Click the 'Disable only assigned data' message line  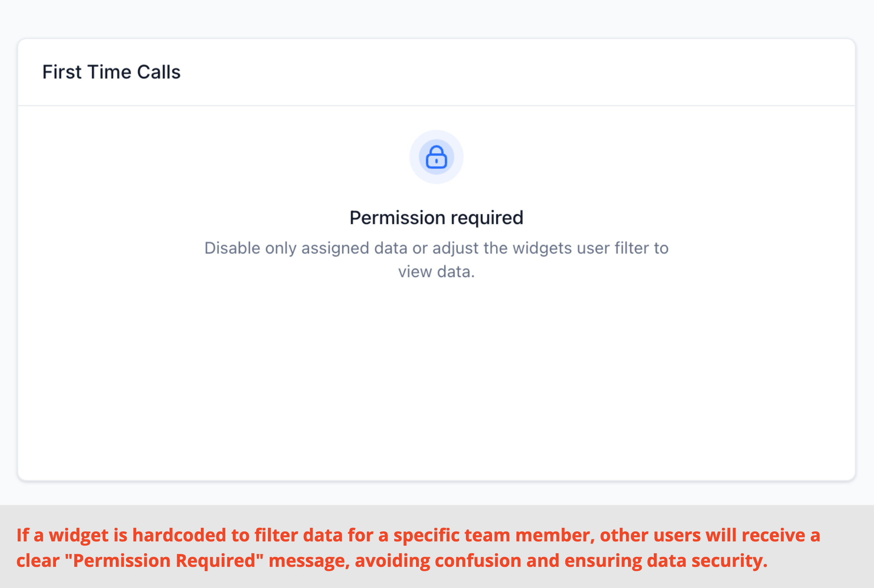point(436,248)
